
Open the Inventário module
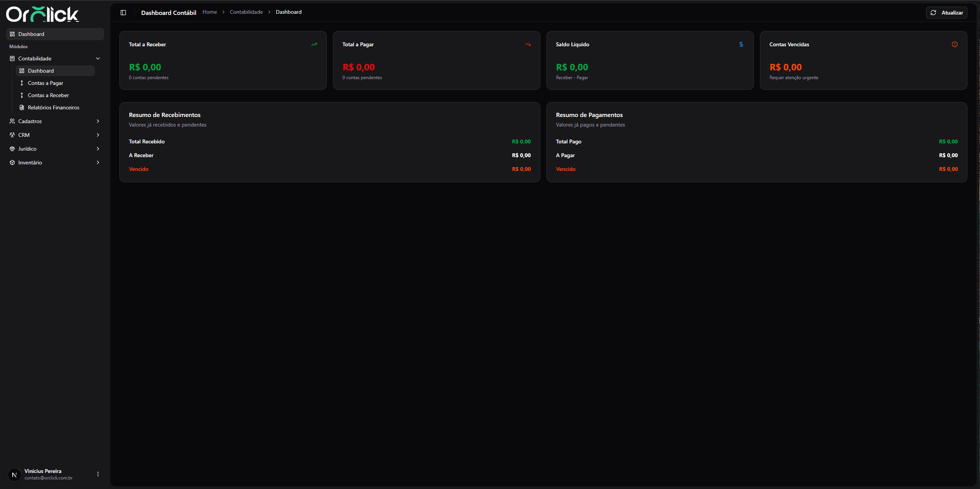pyautogui.click(x=55, y=162)
